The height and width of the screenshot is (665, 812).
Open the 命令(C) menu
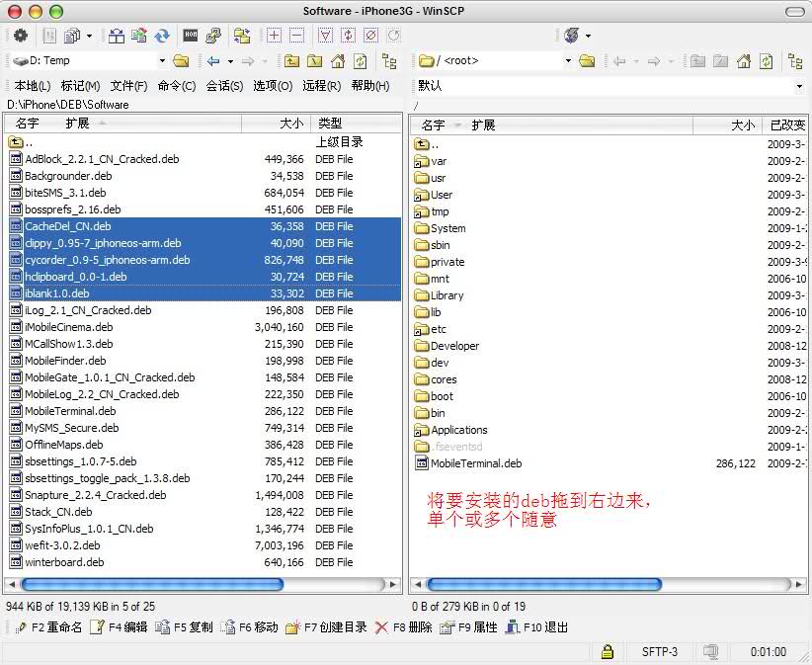coord(177,86)
